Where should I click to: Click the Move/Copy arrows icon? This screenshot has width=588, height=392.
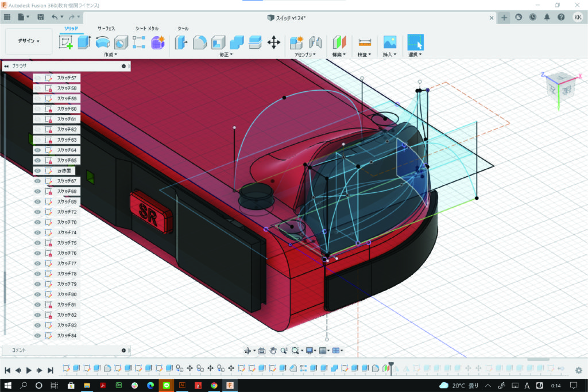click(x=274, y=42)
